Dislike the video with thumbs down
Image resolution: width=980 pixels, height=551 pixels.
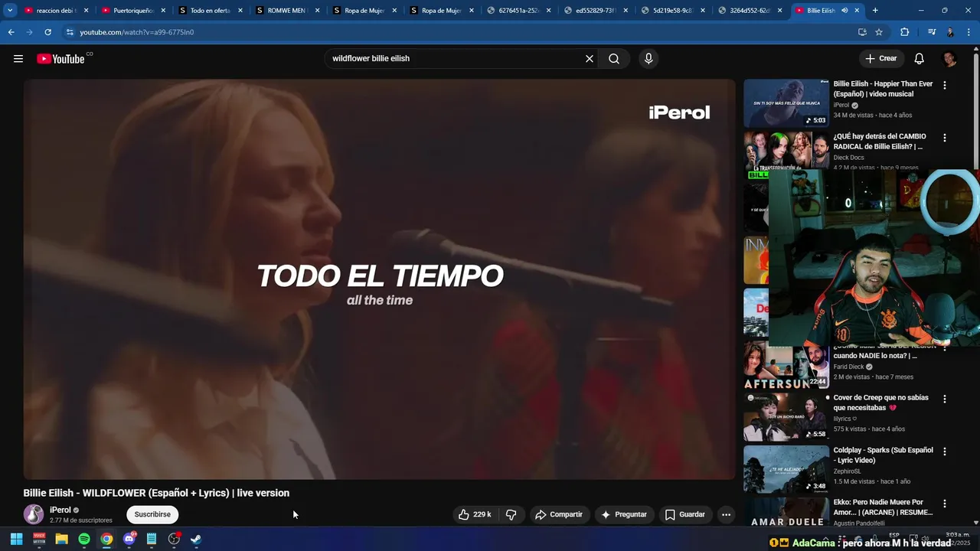[x=511, y=514]
